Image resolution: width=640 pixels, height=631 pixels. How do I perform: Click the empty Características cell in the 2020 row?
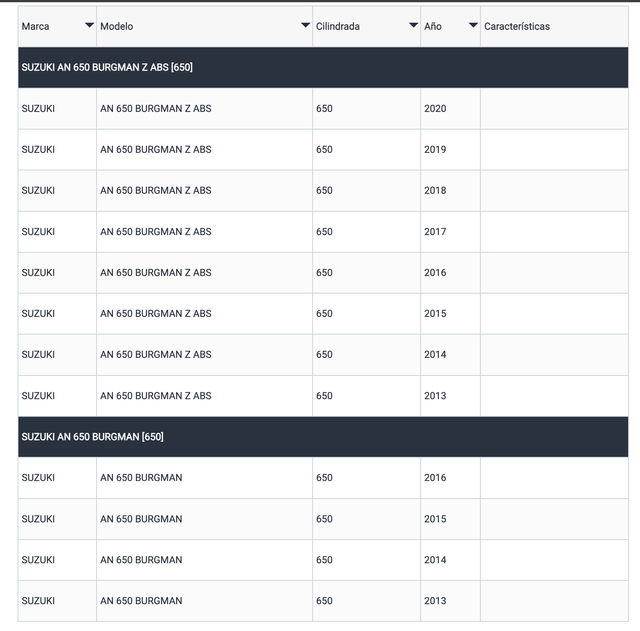[553, 108]
